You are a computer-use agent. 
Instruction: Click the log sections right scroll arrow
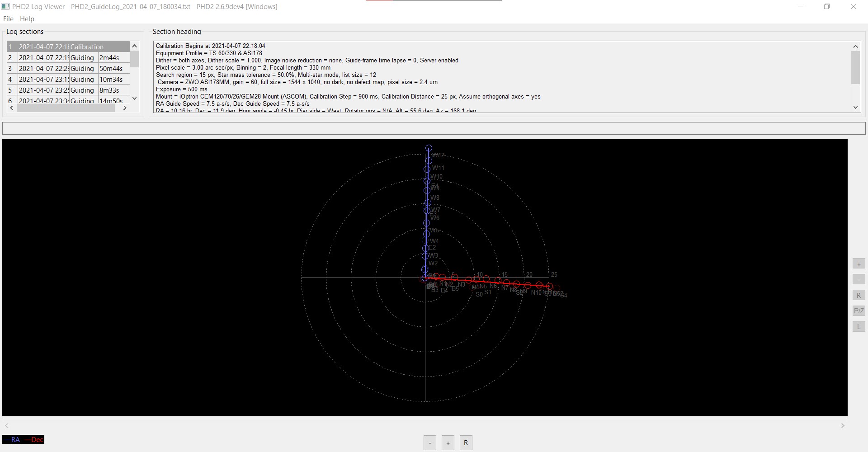(x=125, y=108)
